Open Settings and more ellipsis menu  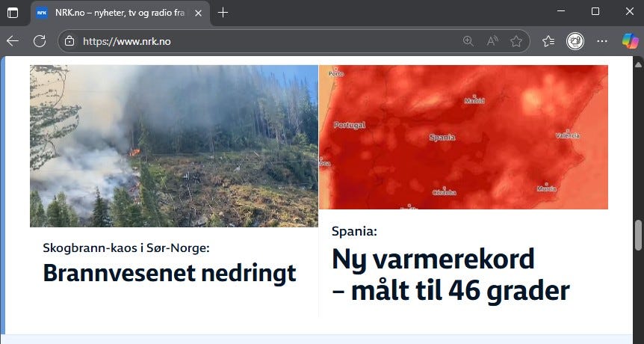point(602,41)
